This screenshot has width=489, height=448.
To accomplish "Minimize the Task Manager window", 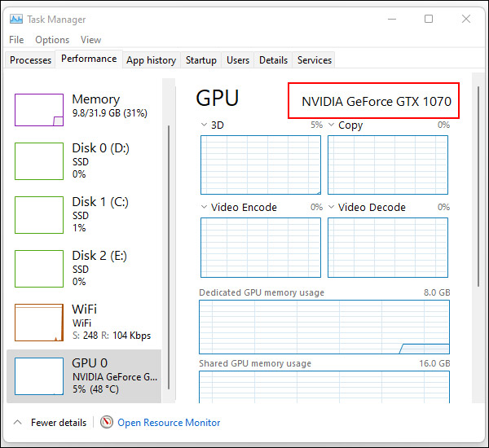I will (x=392, y=19).
